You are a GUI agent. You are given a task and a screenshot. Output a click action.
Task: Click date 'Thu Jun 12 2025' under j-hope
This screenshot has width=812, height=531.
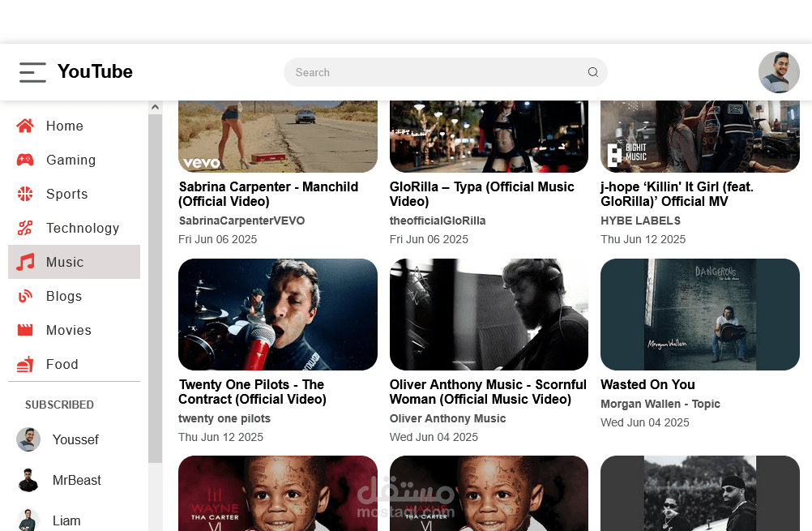pos(643,239)
